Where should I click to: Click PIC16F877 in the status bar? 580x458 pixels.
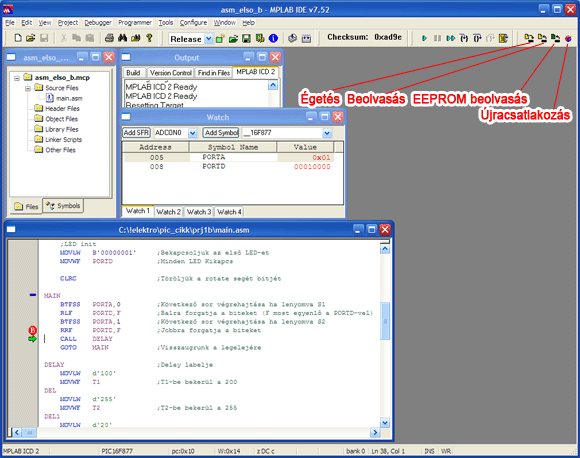pyautogui.click(x=117, y=451)
